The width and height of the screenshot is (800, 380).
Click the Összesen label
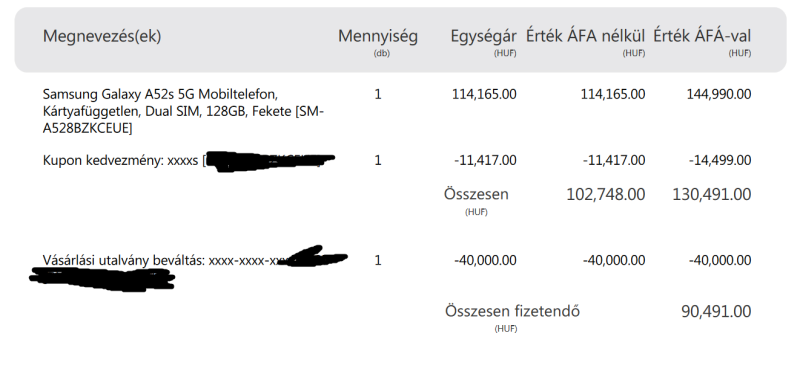(x=476, y=194)
